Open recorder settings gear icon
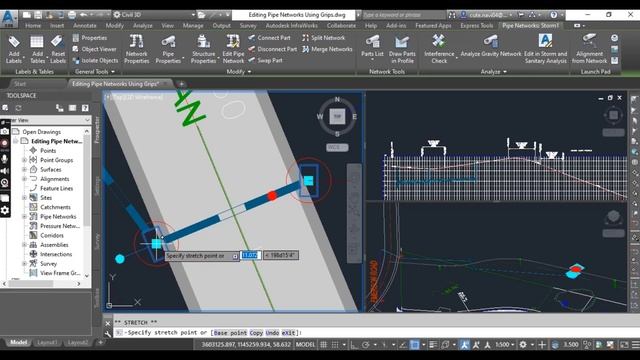The height and width of the screenshot is (360, 640). click(x=4, y=210)
